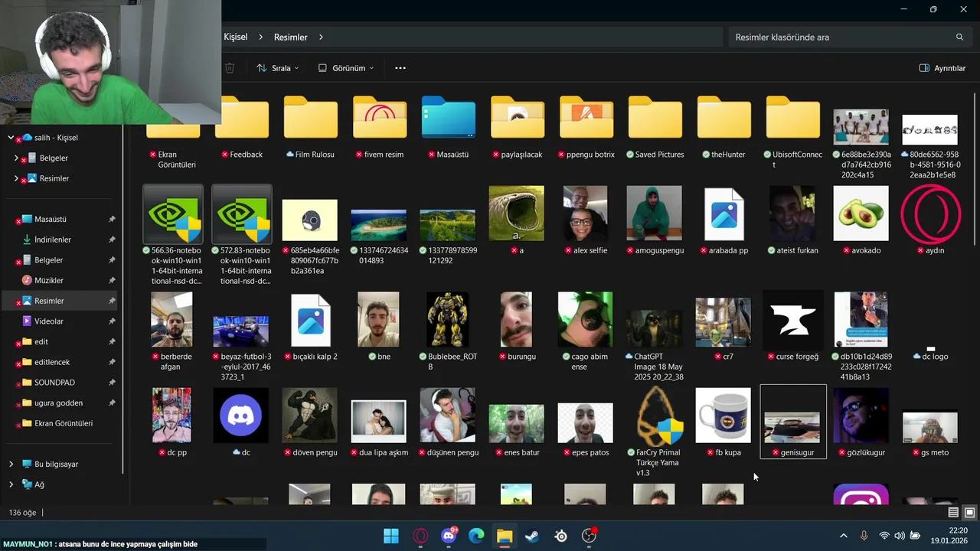The image size is (980, 551).
Task: Click the search magnifier icon
Action: [x=959, y=37]
